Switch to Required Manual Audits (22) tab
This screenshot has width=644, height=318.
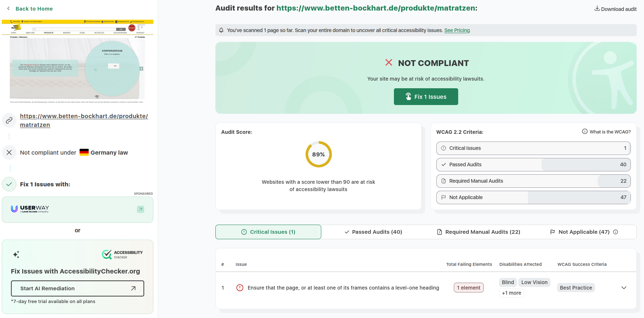[479, 232]
